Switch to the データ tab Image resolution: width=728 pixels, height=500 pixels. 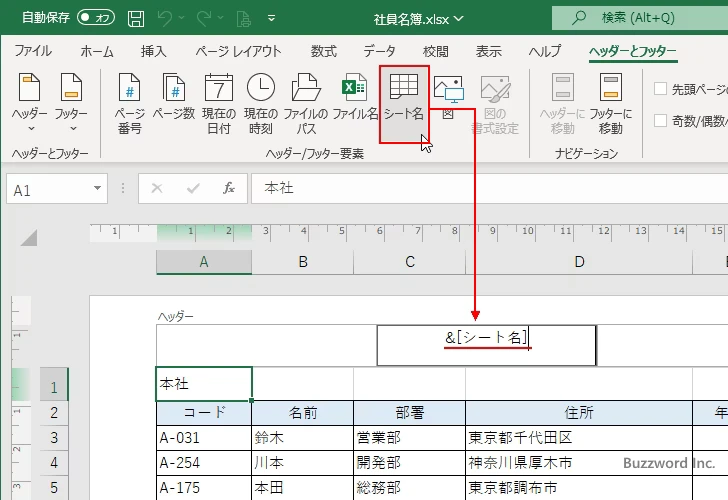(x=379, y=51)
